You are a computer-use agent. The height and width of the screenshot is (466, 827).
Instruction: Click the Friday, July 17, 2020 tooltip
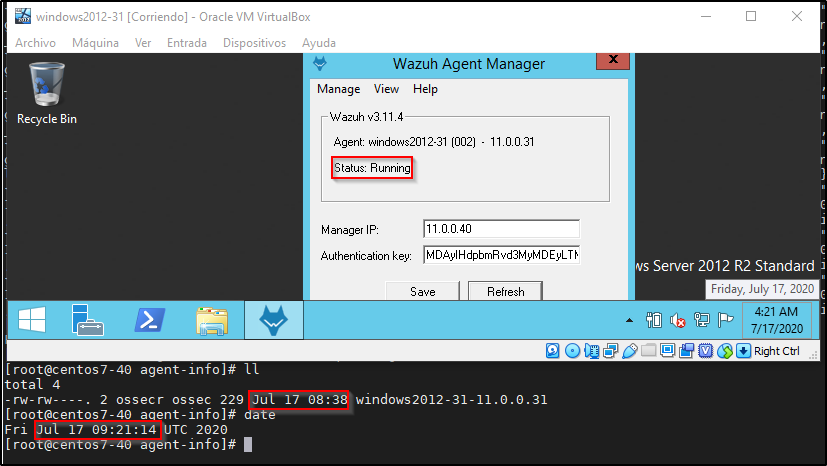click(762, 289)
